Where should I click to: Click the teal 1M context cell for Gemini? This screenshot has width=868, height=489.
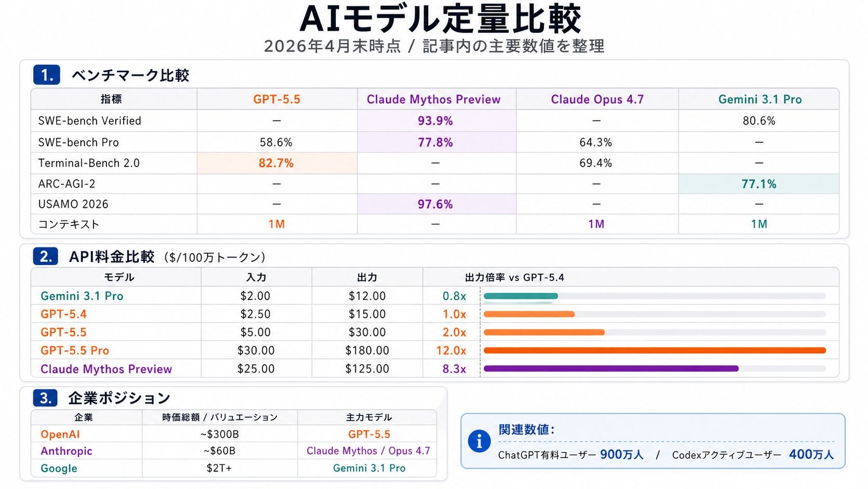[x=759, y=224]
